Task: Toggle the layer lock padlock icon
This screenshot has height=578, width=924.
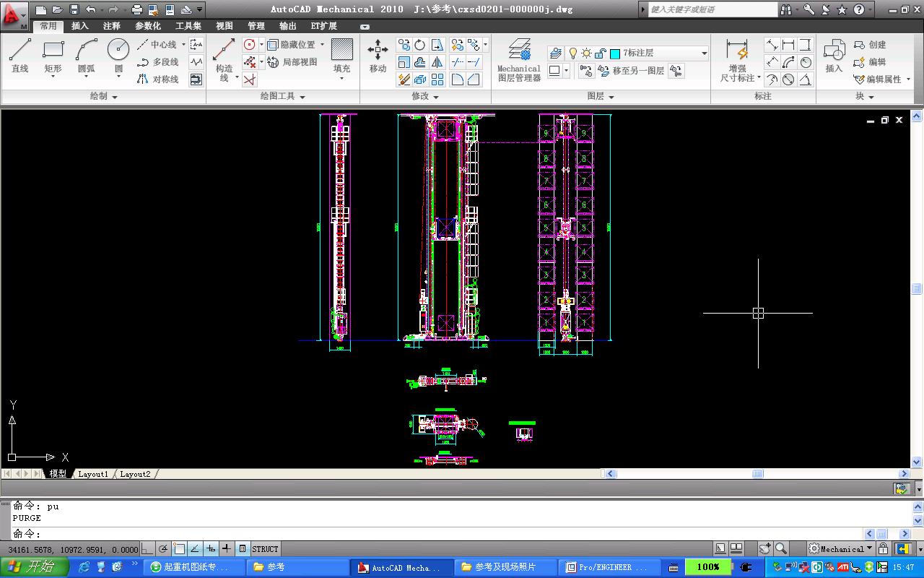Action: point(599,53)
